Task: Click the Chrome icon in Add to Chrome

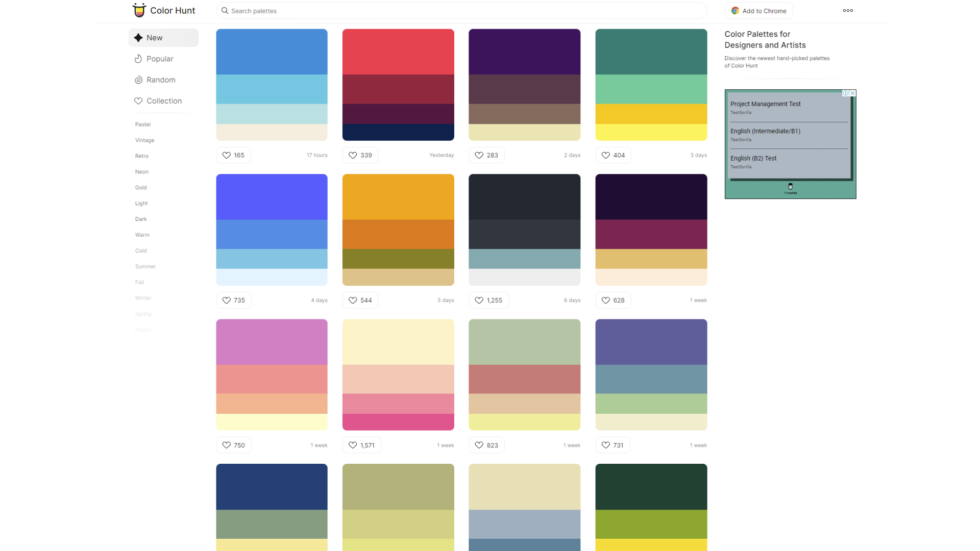Action: coord(735,11)
